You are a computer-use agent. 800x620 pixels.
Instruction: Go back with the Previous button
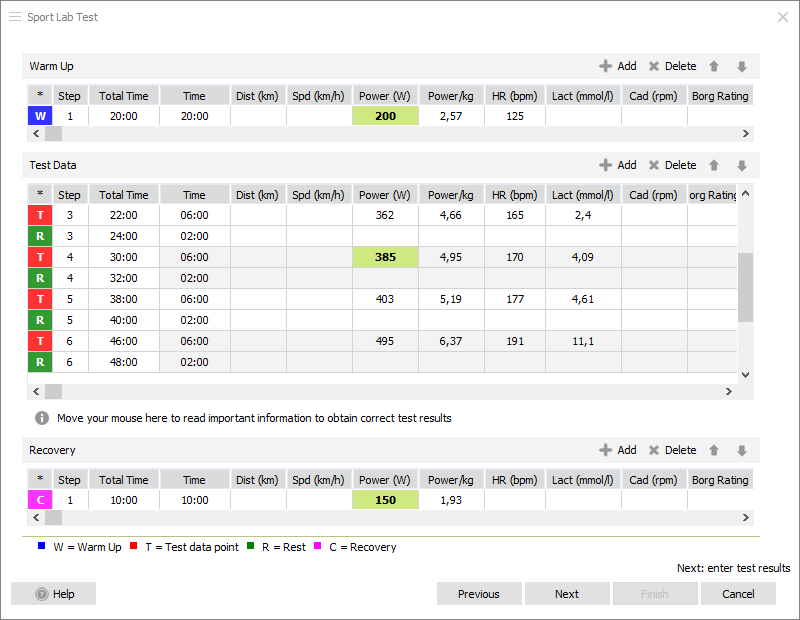coord(479,594)
